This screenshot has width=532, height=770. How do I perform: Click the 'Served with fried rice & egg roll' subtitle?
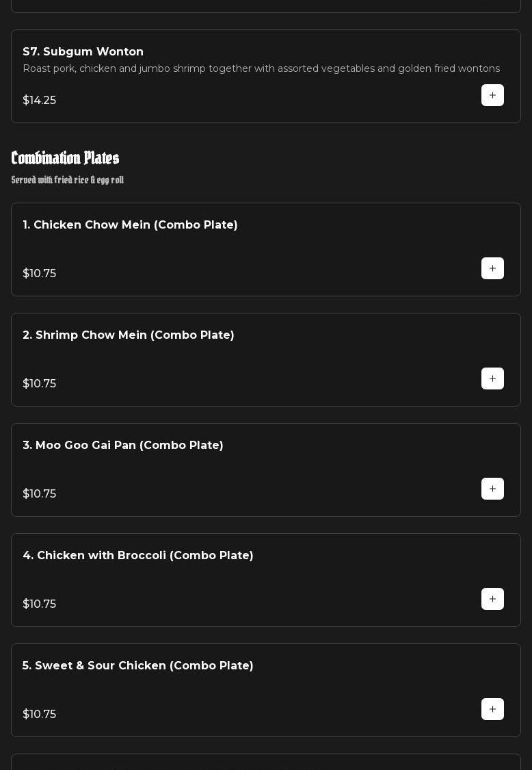tap(68, 180)
